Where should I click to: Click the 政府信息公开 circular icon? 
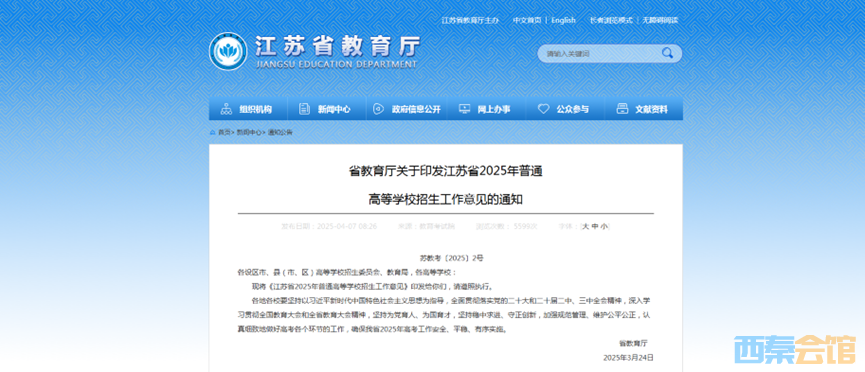(378, 109)
